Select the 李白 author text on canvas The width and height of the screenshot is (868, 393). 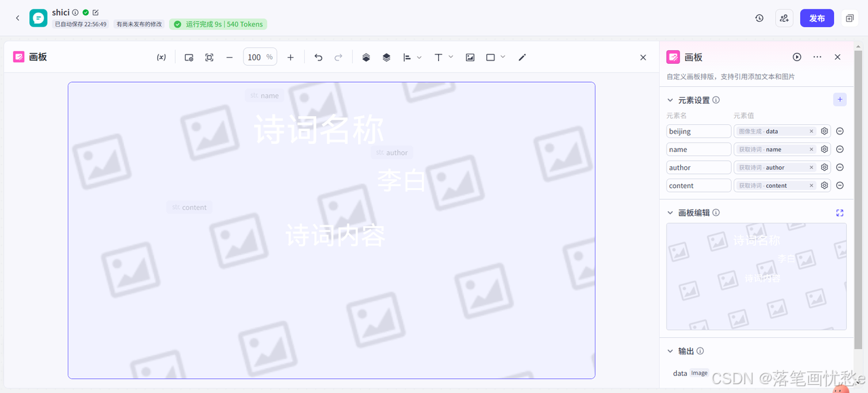click(401, 181)
